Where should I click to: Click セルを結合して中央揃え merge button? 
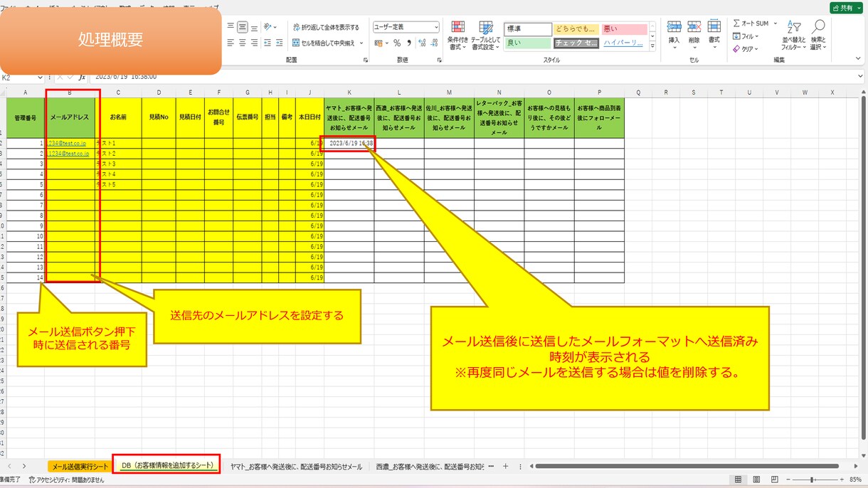(x=324, y=43)
